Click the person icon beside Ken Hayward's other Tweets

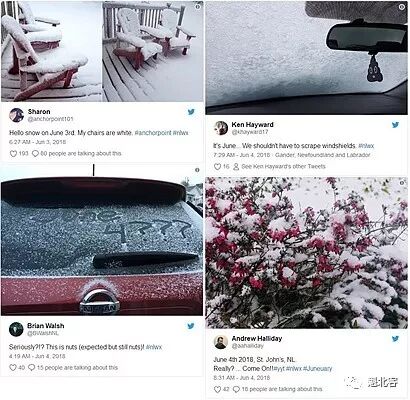pos(236,166)
